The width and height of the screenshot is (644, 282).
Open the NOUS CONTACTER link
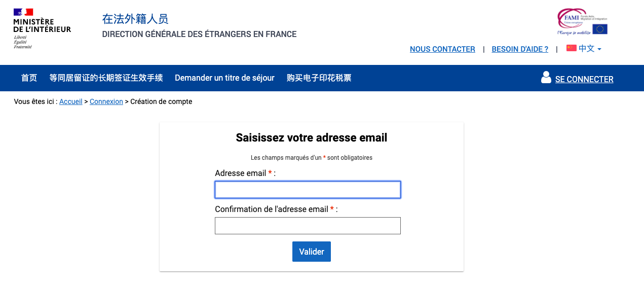pos(442,49)
